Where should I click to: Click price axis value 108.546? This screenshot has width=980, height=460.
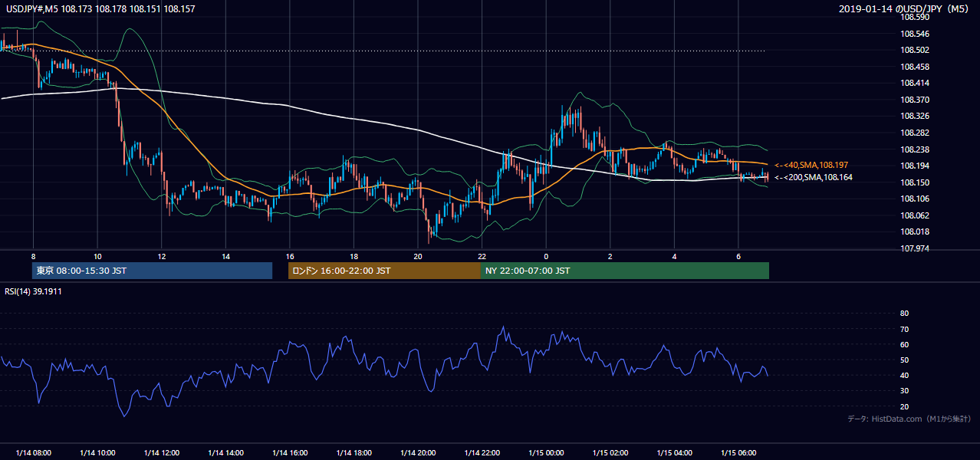pos(914,34)
